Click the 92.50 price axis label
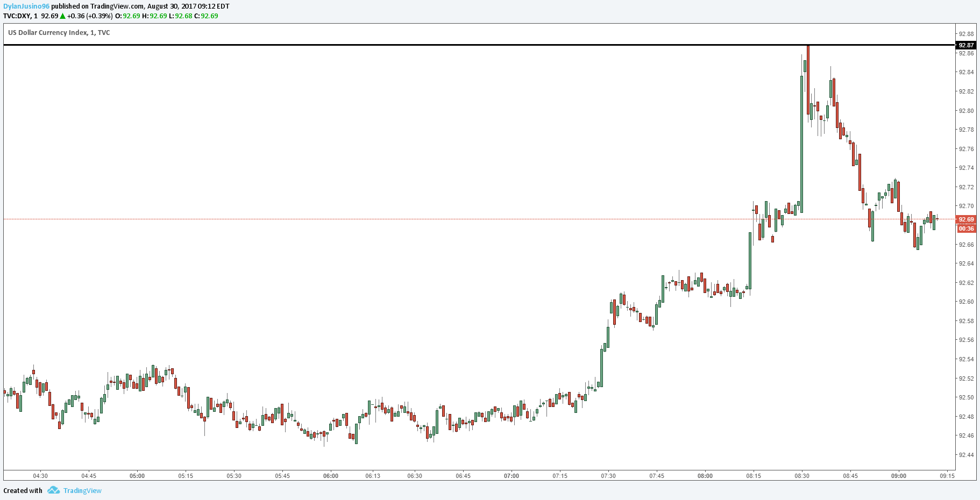 click(x=966, y=397)
